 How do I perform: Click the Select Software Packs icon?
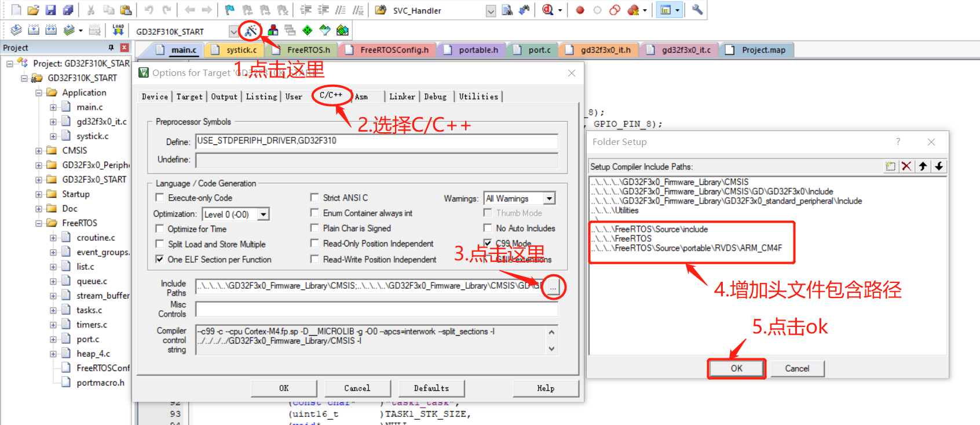tap(325, 30)
